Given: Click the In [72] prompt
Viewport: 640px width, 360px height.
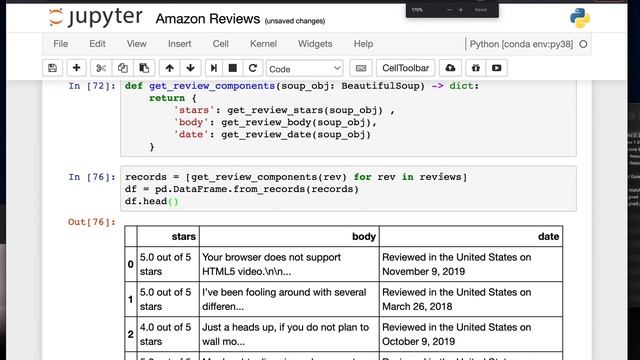Looking at the screenshot, I should coord(92,86).
